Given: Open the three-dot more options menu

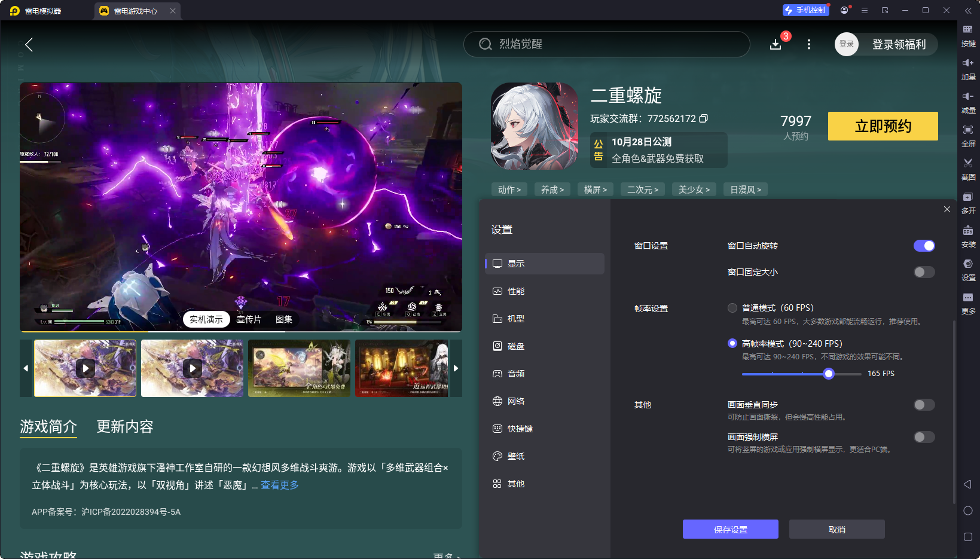Looking at the screenshot, I should pos(808,44).
